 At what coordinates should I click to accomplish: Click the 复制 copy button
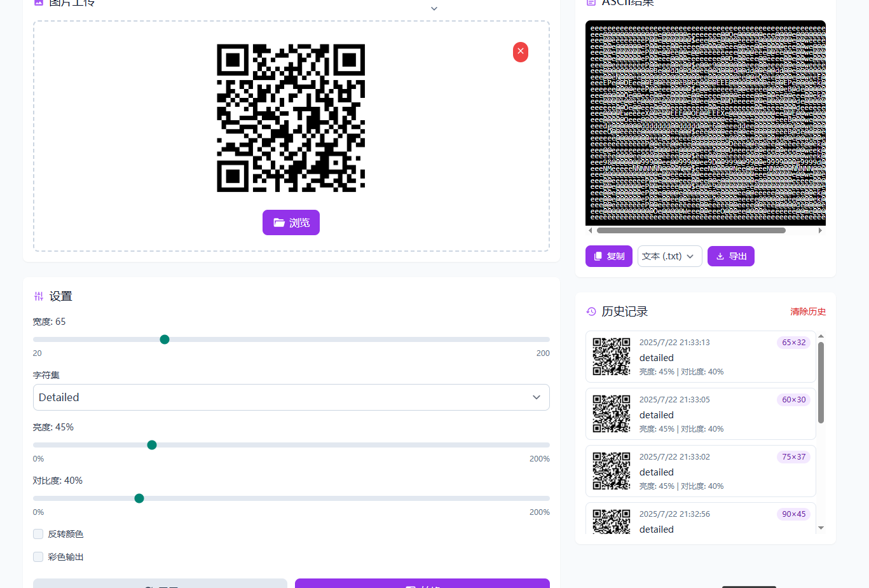608,256
